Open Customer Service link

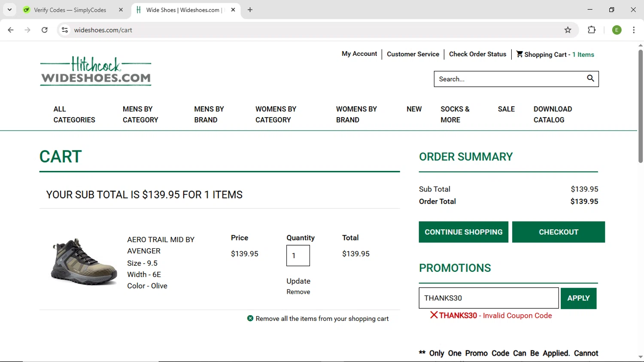[413, 54]
